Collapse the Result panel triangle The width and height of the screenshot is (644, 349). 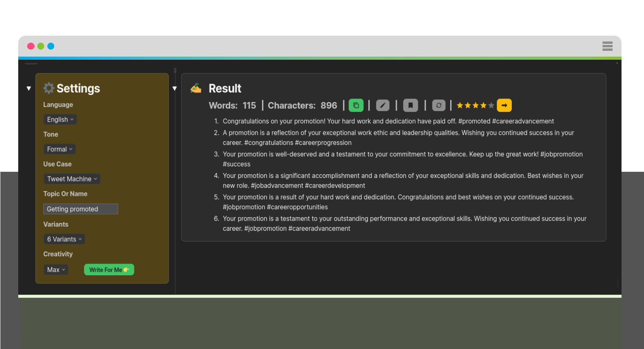tap(175, 88)
